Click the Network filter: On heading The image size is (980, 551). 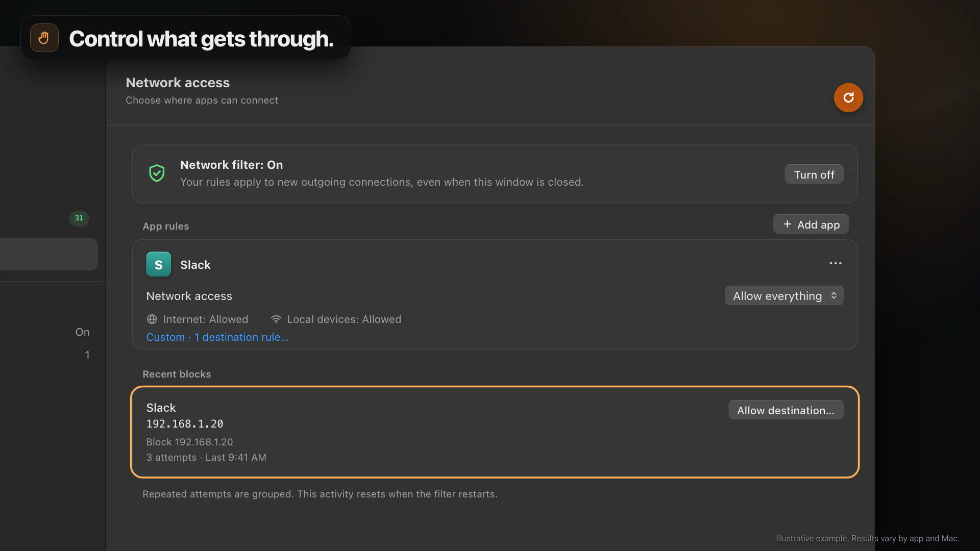[231, 165]
